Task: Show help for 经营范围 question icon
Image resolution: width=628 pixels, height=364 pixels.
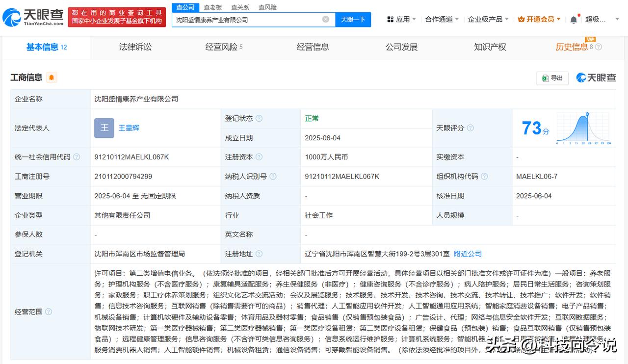Action: [x=49, y=312]
